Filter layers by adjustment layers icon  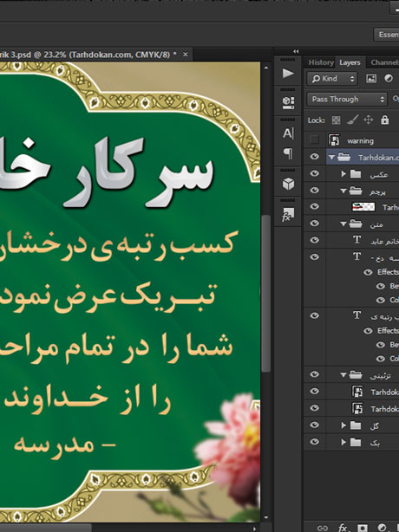tap(388, 79)
